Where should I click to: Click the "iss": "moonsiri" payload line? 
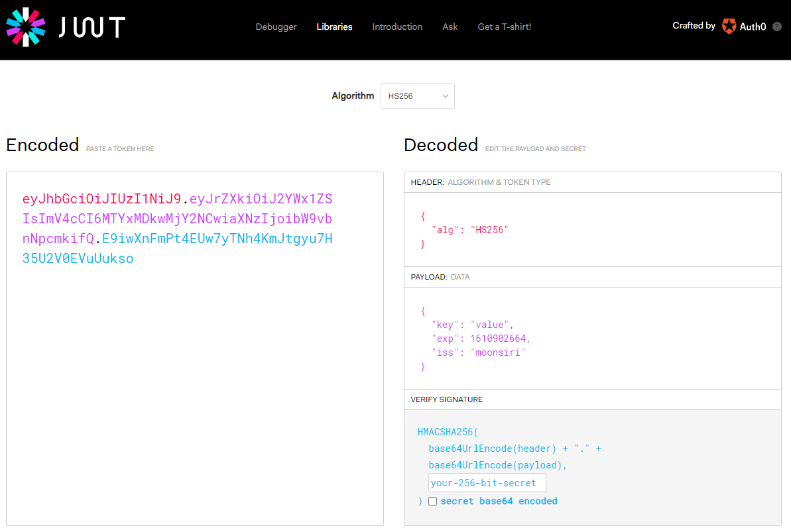[x=478, y=352]
